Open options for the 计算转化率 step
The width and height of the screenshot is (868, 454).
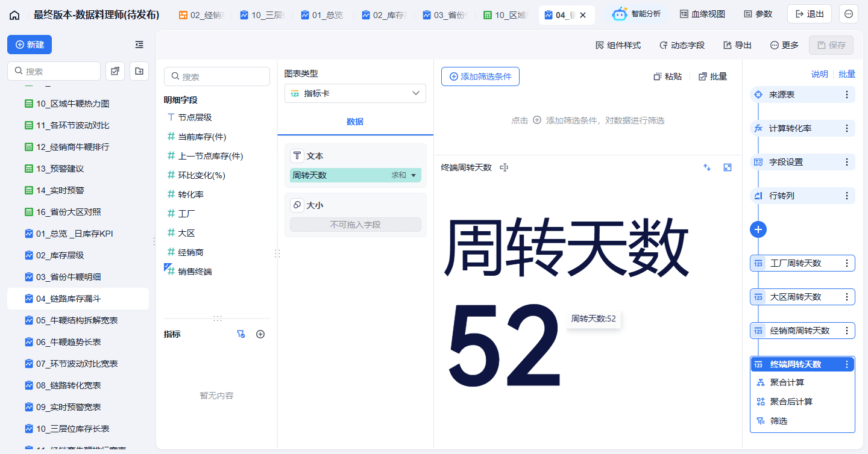pyautogui.click(x=847, y=128)
